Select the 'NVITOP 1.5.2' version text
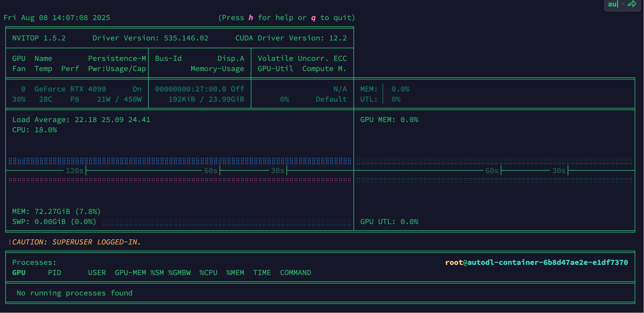644x313 pixels. tap(39, 38)
